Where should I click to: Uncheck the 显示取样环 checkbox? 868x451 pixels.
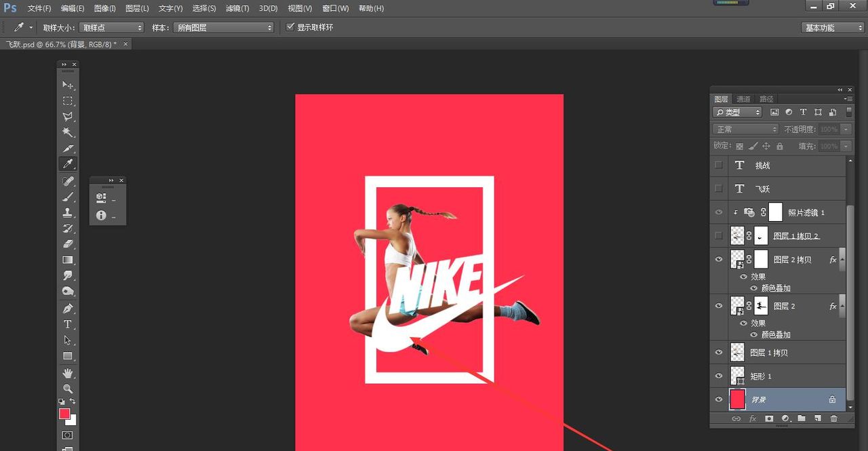290,27
